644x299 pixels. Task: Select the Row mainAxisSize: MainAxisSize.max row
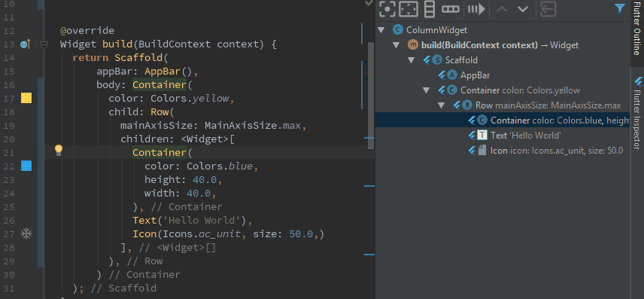(x=548, y=105)
